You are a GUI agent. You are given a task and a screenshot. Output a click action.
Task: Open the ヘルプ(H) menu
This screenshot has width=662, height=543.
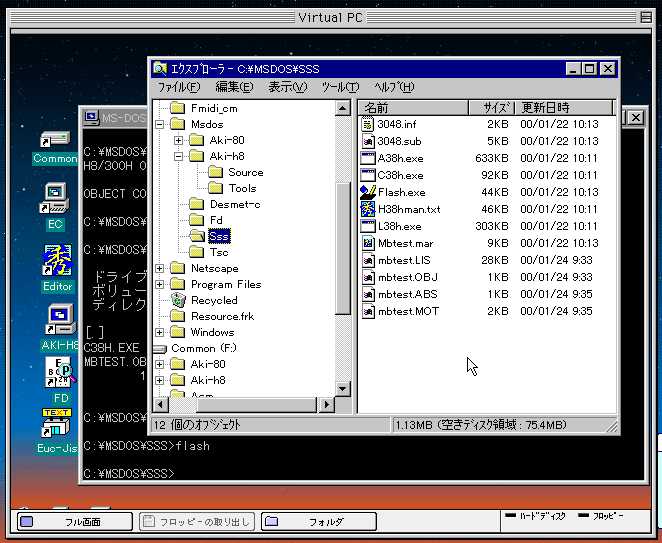394,87
